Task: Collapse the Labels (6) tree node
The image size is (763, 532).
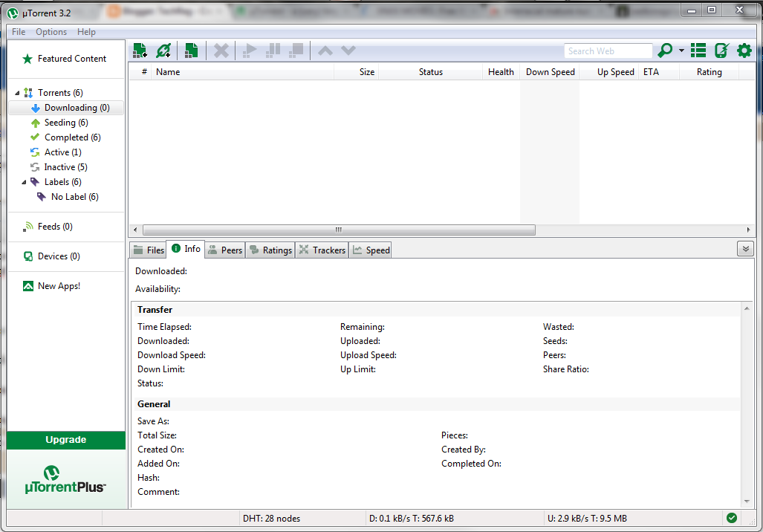Action: coord(23,182)
